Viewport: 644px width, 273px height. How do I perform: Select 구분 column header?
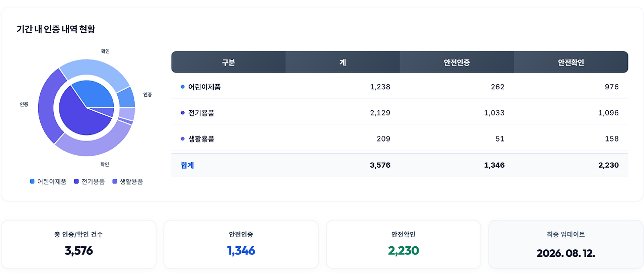pyautogui.click(x=228, y=62)
